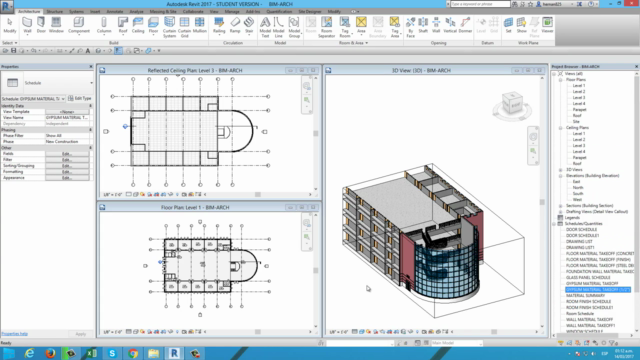640x360 pixels.
Task: Click Edit button for Formatting
Action: pos(67,172)
